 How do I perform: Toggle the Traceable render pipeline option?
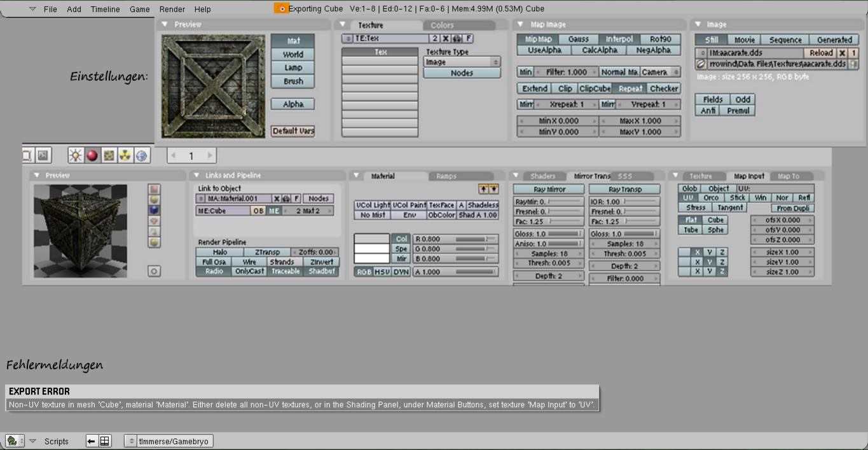286,271
